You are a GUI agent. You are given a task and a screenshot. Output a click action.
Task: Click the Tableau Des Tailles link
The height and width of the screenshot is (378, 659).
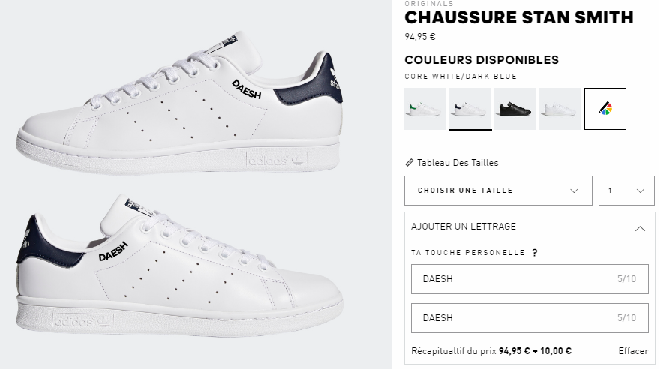(x=457, y=163)
